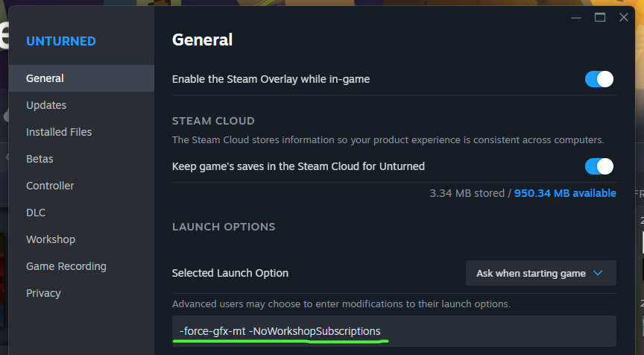The height and width of the screenshot is (355, 644).
Task: Open the Betas section
Action: [40, 159]
